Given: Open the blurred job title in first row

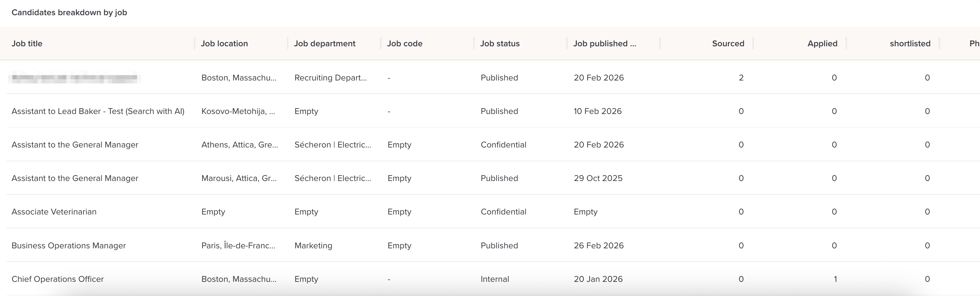Looking at the screenshot, I should (x=74, y=78).
